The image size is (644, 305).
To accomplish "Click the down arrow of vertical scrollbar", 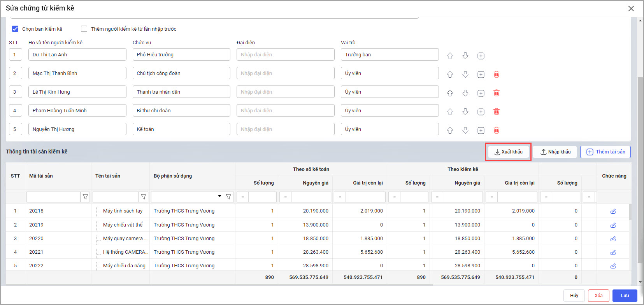I will coord(640,282).
